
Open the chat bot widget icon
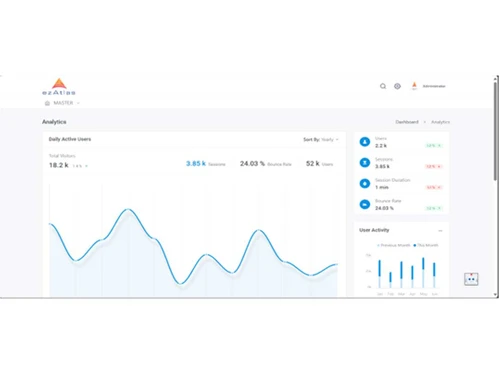pos(471,279)
